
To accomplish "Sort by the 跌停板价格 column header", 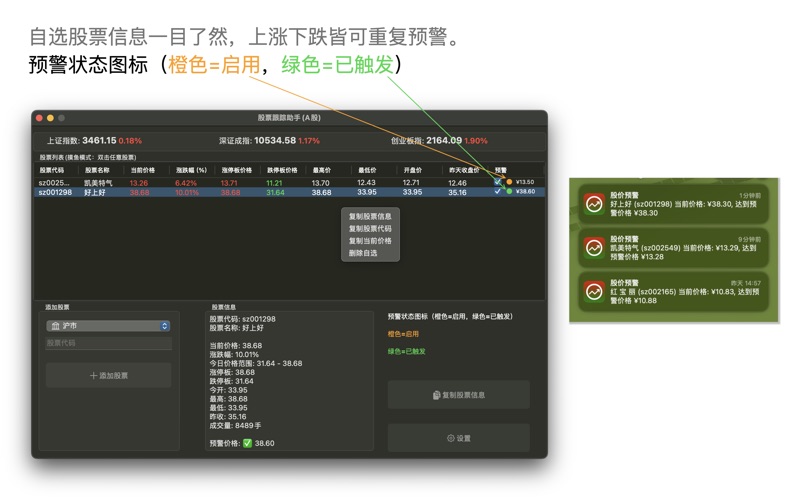I will (x=282, y=170).
